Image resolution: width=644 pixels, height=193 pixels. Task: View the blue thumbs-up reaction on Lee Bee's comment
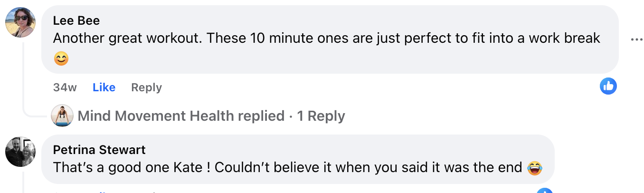coord(608,86)
